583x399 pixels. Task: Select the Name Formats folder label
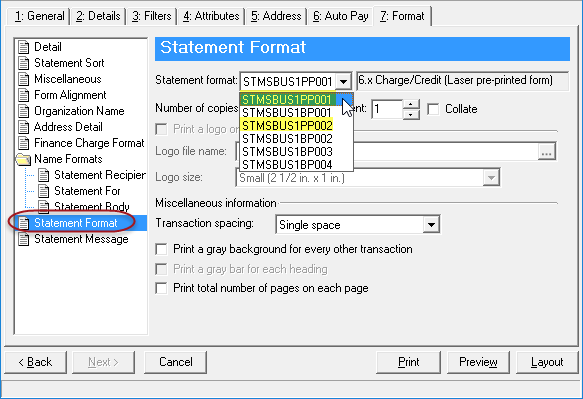[68, 159]
